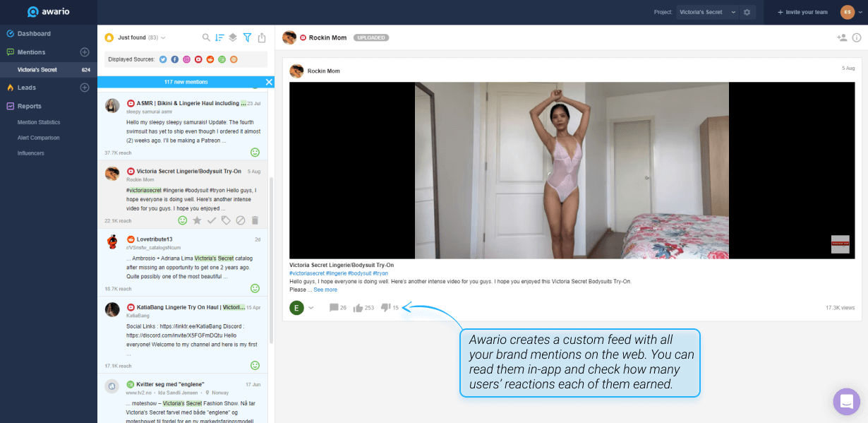This screenshot has width=868, height=423.
Task: Open the chat support widget
Action: pos(847,402)
